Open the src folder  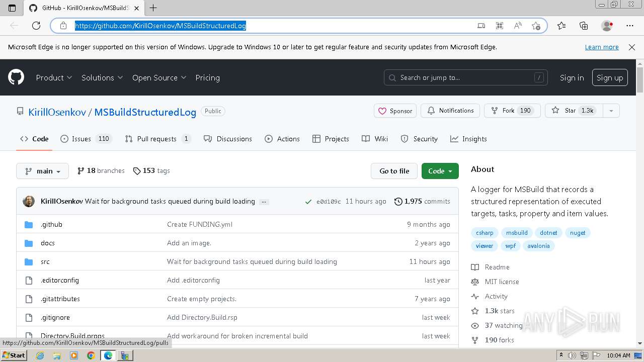click(x=45, y=261)
